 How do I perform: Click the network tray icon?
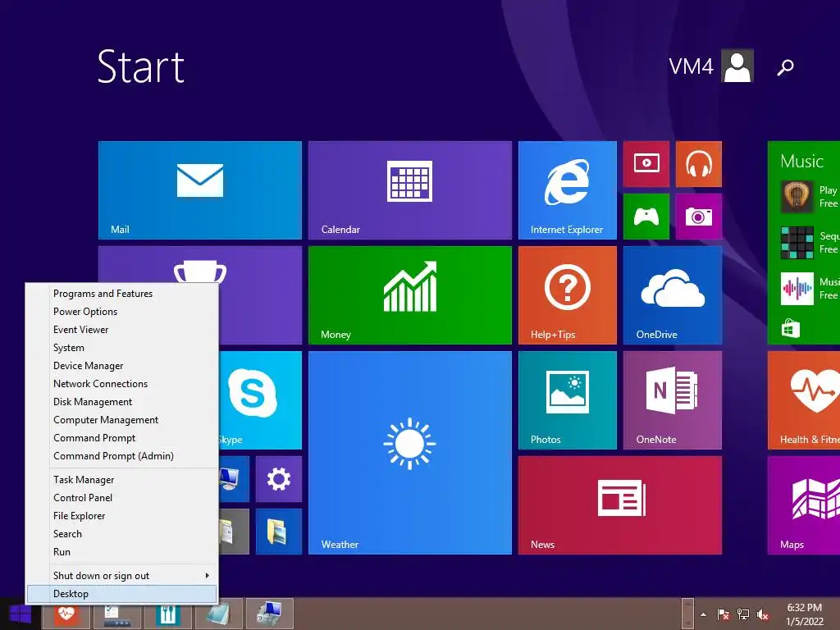[743, 614]
